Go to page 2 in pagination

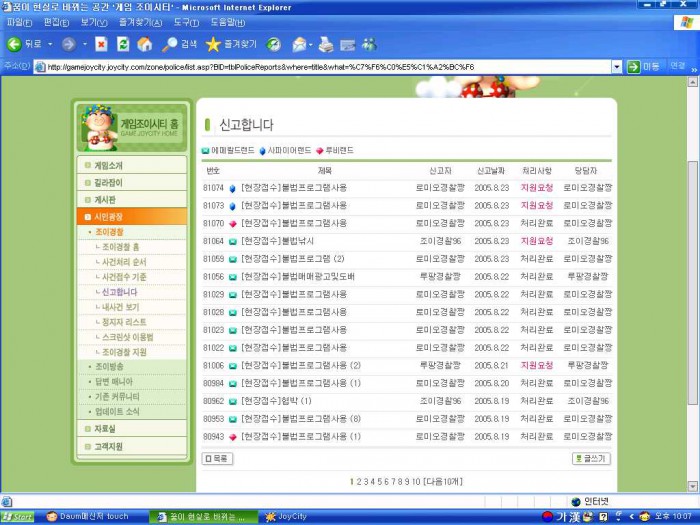(359, 481)
